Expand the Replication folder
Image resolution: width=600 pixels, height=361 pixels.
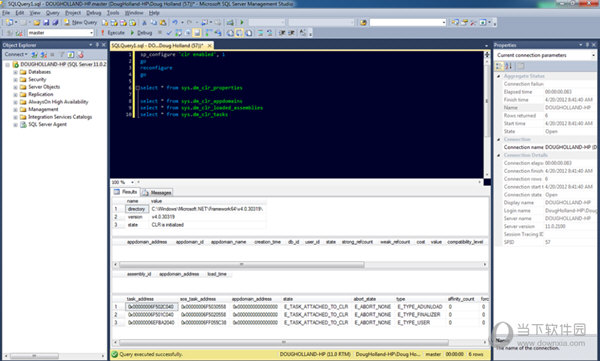click(x=15, y=95)
